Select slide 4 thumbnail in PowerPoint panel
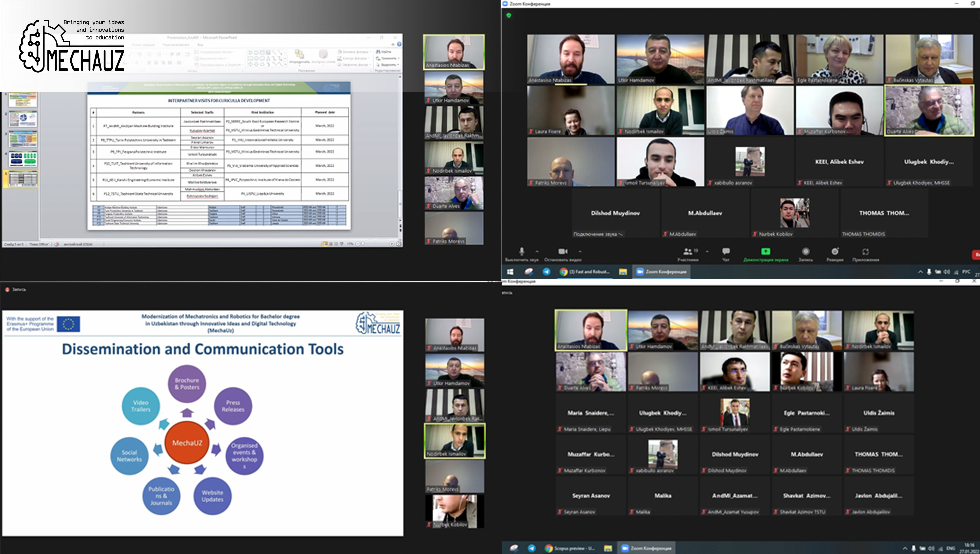 click(23, 158)
